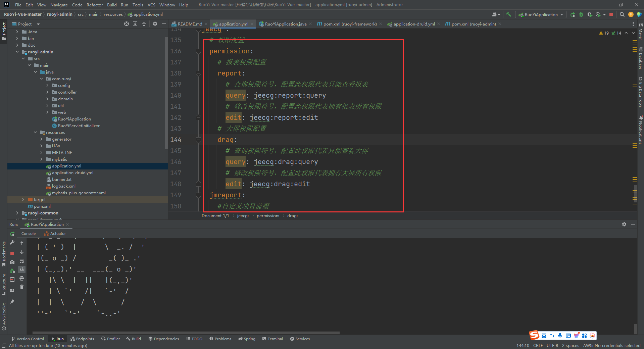
Task: Open the Refactor menu
Action: point(95,5)
